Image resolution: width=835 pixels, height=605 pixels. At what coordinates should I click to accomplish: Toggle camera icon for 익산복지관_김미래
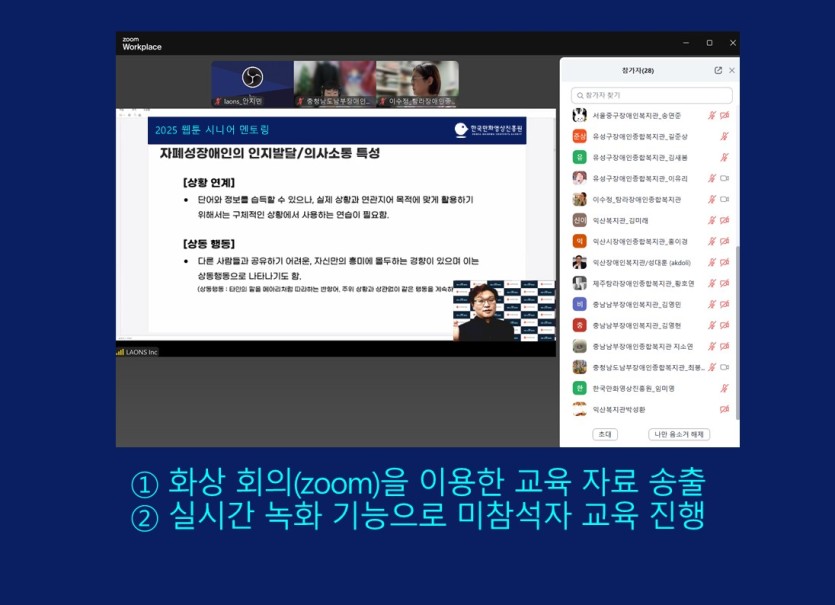(725, 220)
